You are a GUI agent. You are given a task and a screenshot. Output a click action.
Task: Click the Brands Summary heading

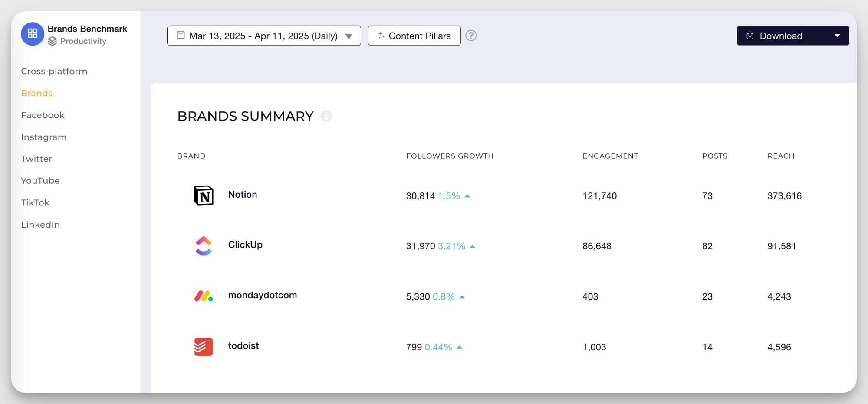point(245,116)
